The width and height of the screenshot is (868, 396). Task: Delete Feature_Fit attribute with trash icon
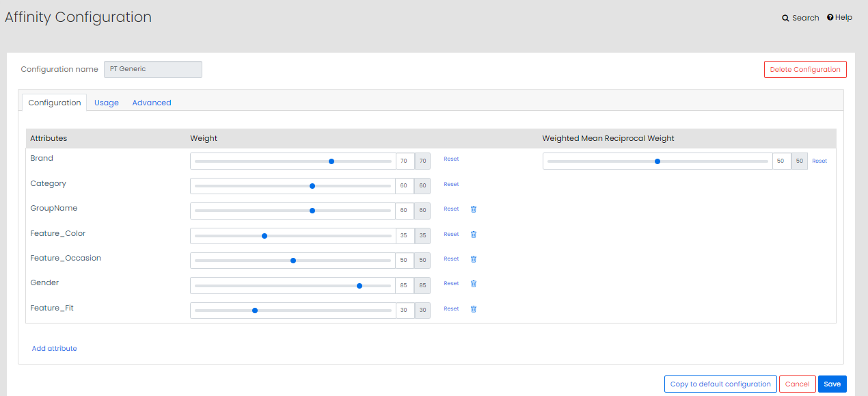point(474,309)
